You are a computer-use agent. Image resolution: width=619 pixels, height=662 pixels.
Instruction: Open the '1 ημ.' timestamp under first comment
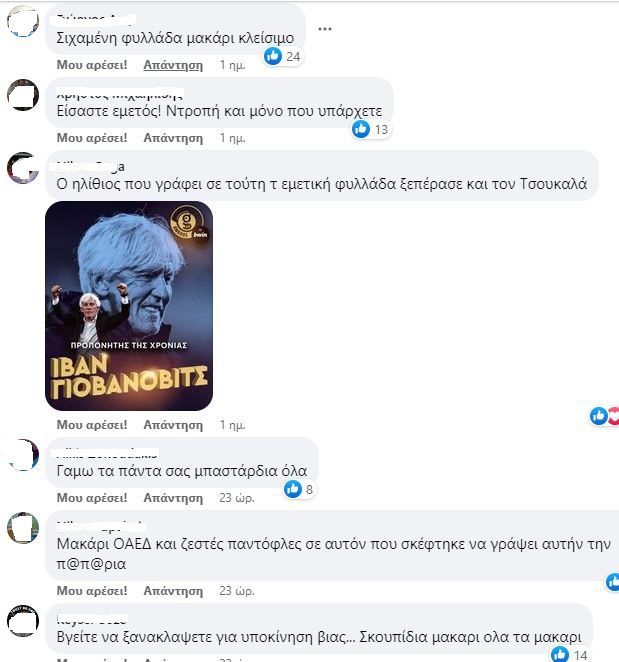pos(232,65)
